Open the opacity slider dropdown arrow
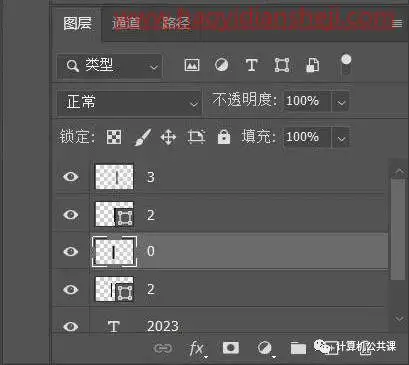This screenshot has height=365, width=409. coord(341,102)
